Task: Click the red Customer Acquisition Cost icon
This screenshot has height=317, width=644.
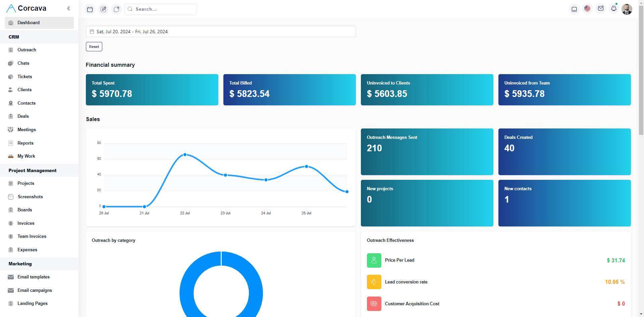Action: point(374,304)
